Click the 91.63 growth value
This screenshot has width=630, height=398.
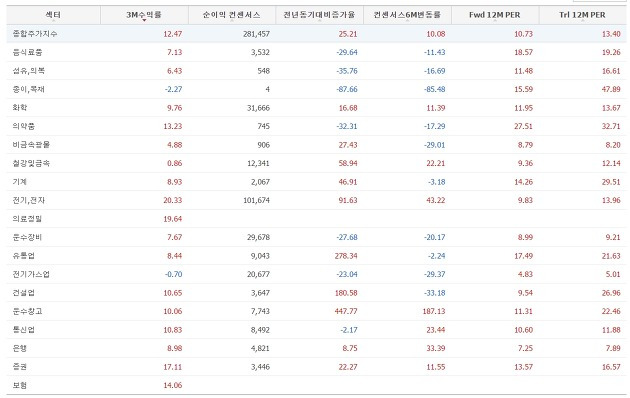click(x=348, y=200)
